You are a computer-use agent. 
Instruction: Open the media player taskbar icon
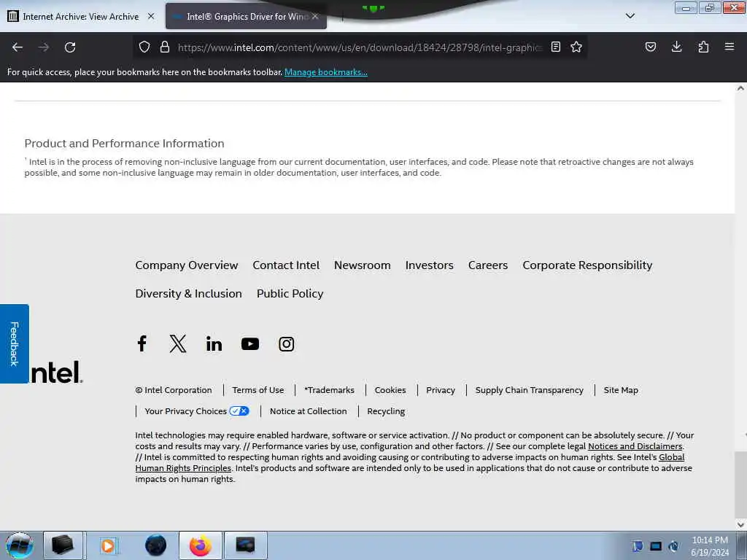[x=108, y=545]
